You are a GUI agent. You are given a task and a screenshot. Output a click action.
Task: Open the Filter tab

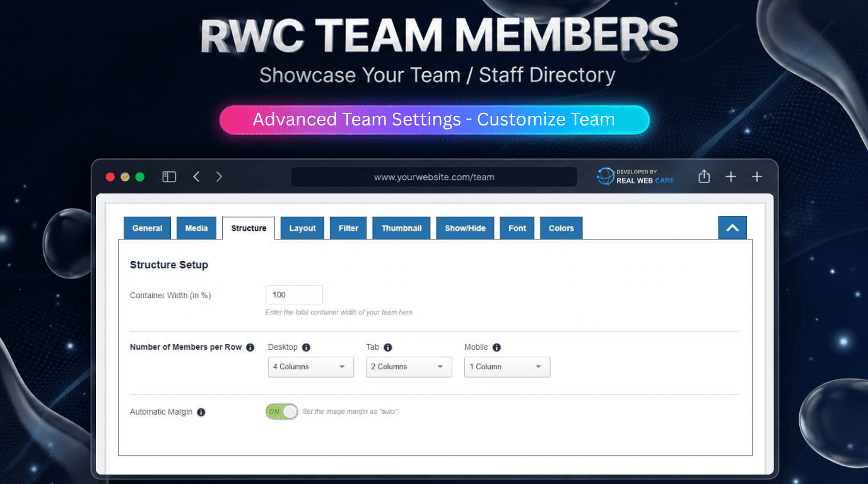[x=348, y=228]
